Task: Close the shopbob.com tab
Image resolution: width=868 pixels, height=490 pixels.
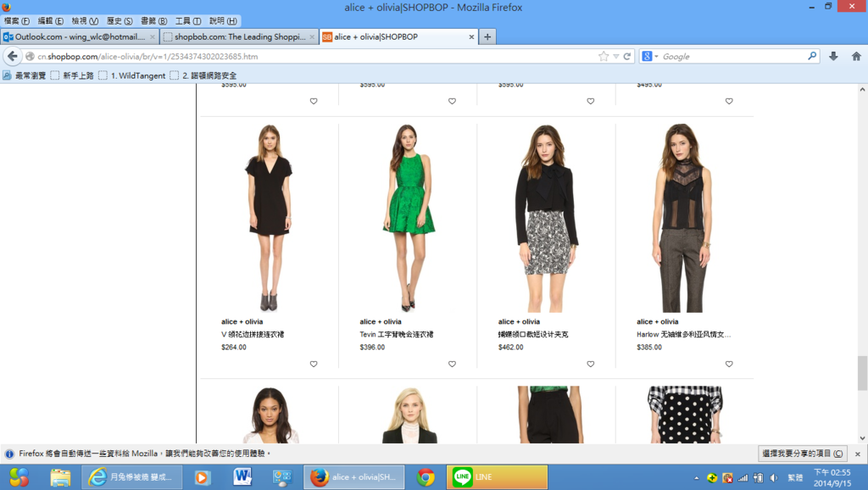Action: click(x=312, y=37)
